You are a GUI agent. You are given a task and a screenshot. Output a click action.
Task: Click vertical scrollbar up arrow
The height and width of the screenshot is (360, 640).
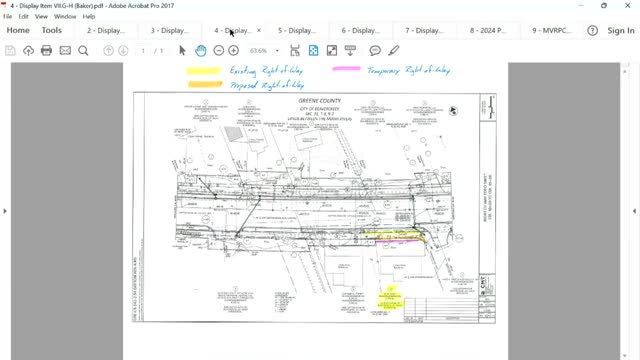[625, 71]
